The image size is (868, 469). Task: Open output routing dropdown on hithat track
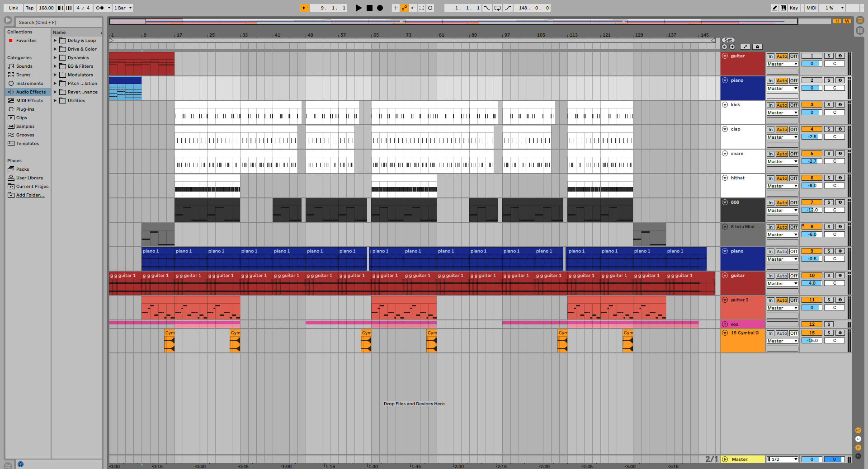[x=783, y=186]
